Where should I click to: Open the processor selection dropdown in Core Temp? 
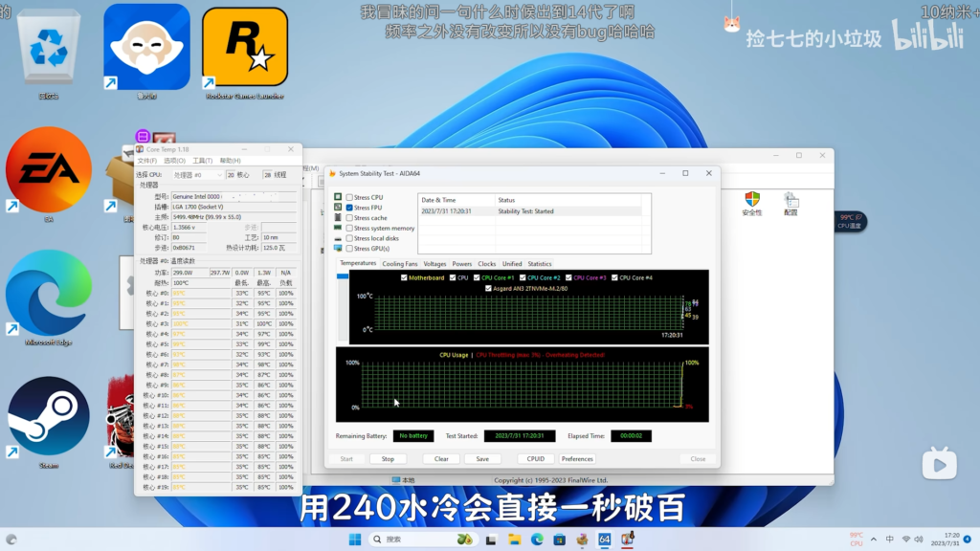click(197, 175)
